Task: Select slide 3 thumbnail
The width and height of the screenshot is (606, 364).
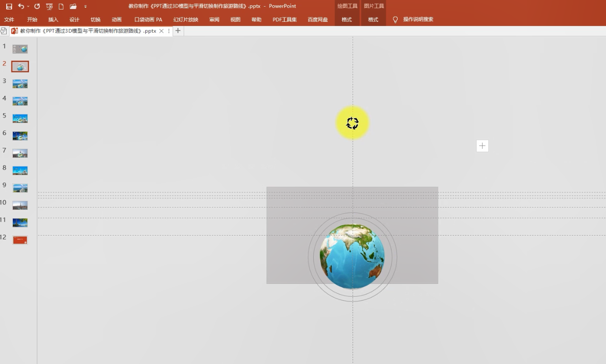Action: 20,84
